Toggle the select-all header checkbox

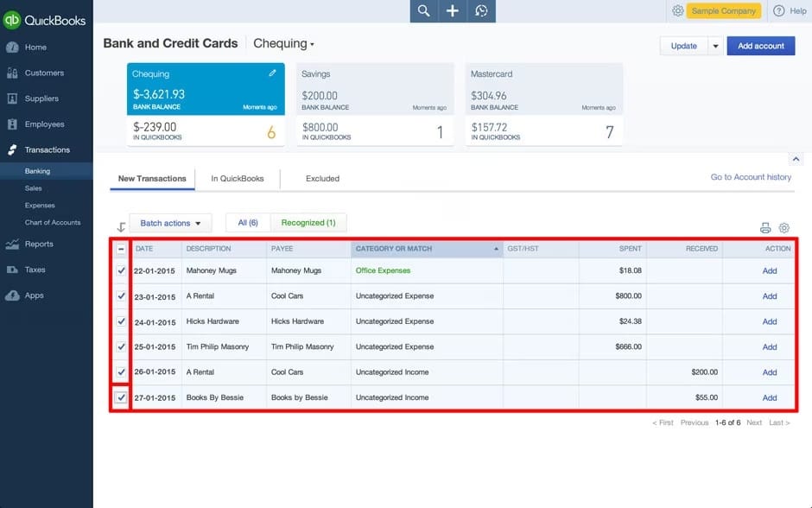(x=121, y=249)
